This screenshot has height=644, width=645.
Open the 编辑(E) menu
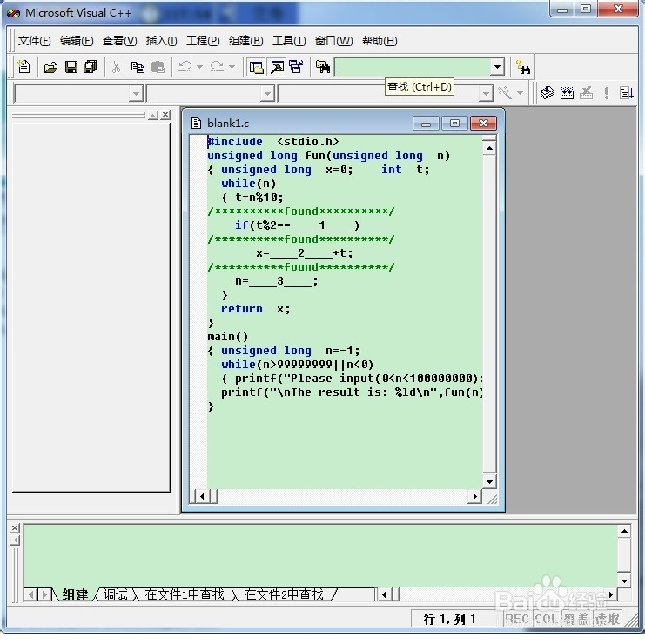point(77,41)
